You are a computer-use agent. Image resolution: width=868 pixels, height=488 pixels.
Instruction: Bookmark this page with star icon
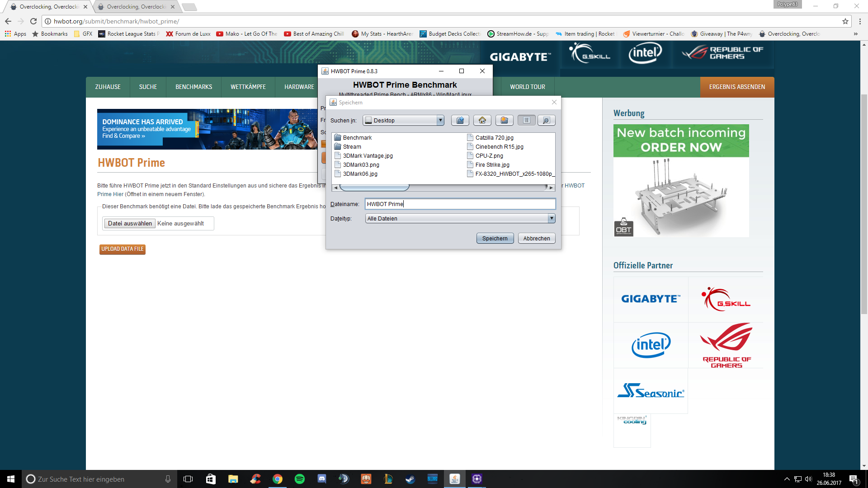coord(845,21)
